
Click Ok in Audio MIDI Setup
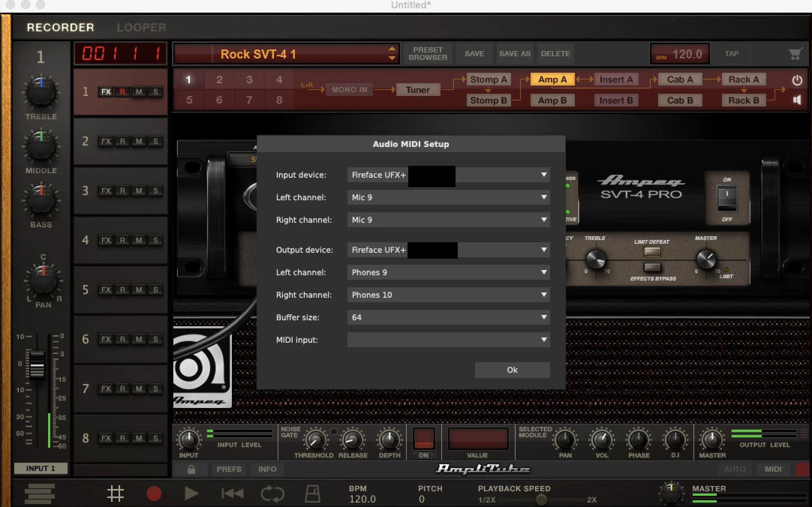pos(512,370)
